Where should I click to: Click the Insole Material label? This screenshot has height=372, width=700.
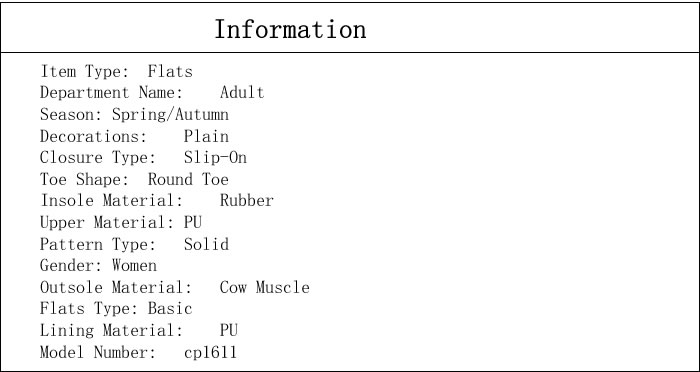[x=112, y=201]
